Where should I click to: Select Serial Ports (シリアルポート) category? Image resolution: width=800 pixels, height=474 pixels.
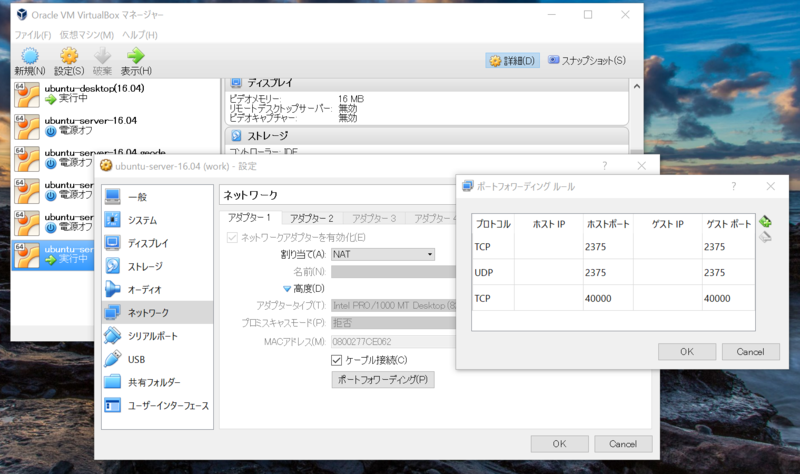coord(157,336)
